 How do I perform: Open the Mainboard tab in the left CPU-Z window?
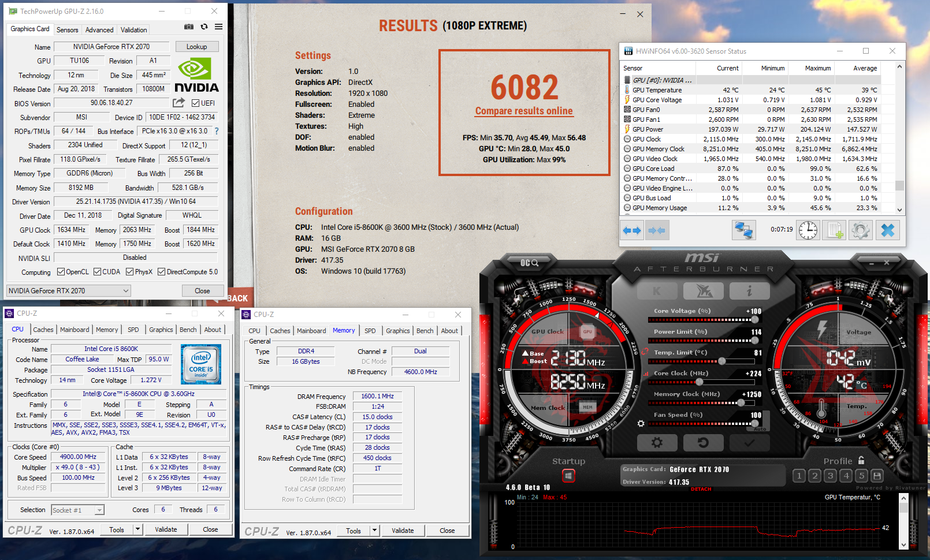coord(75,330)
